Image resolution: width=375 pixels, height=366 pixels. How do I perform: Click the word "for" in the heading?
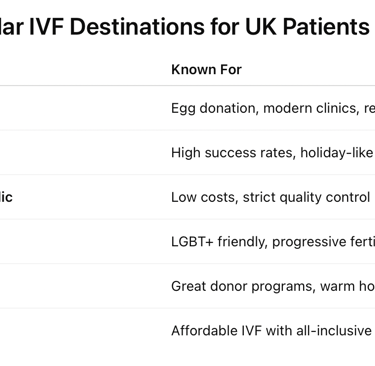(x=225, y=26)
